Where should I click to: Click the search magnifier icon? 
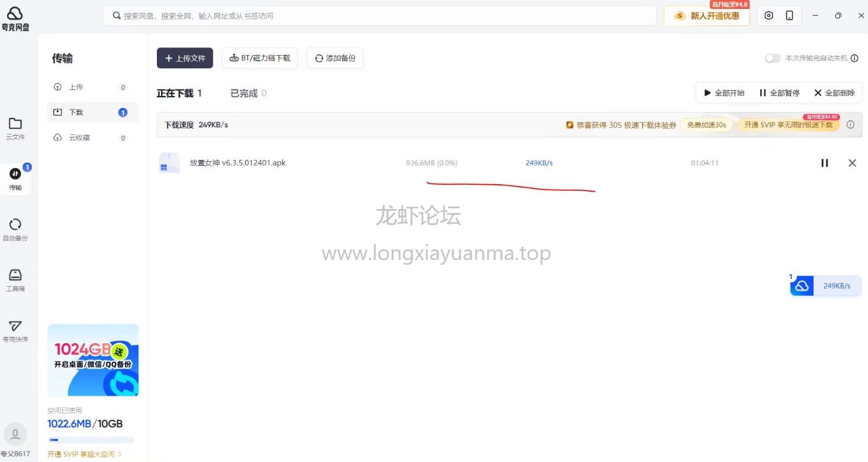click(x=117, y=16)
